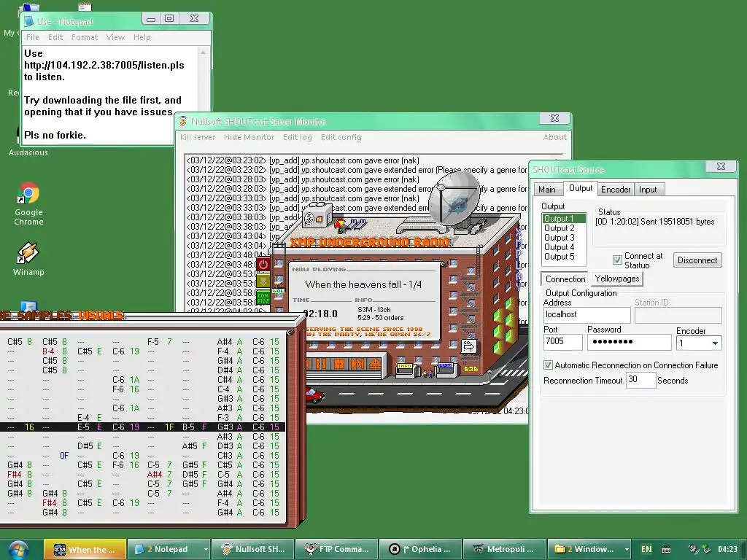
Task: Click the GO arrow sign on XMPlay building
Action: click(469, 346)
